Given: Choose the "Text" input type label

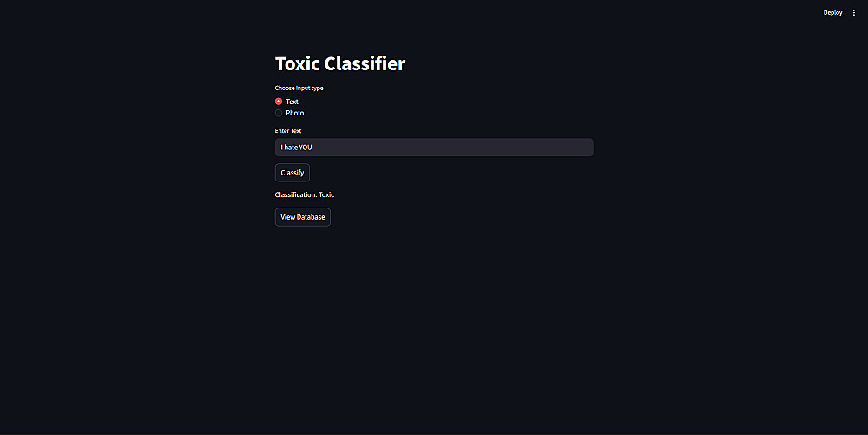Looking at the screenshot, I should (293, 102).
